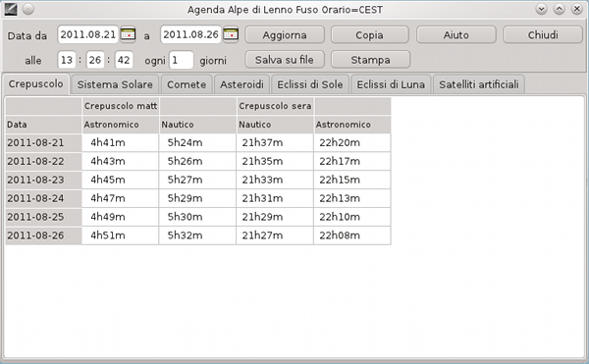
Task: Click cell 22h08m
Action: (x=352, y=235)
